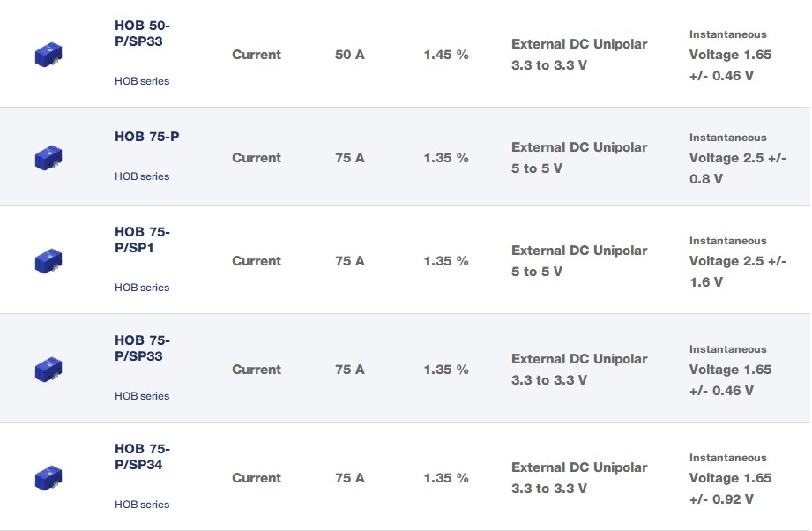The width and height of the screenshot is (812, 531).
Task: Click the HOB 75-P/SP33 product name
Action: click(x=142, y=348)
